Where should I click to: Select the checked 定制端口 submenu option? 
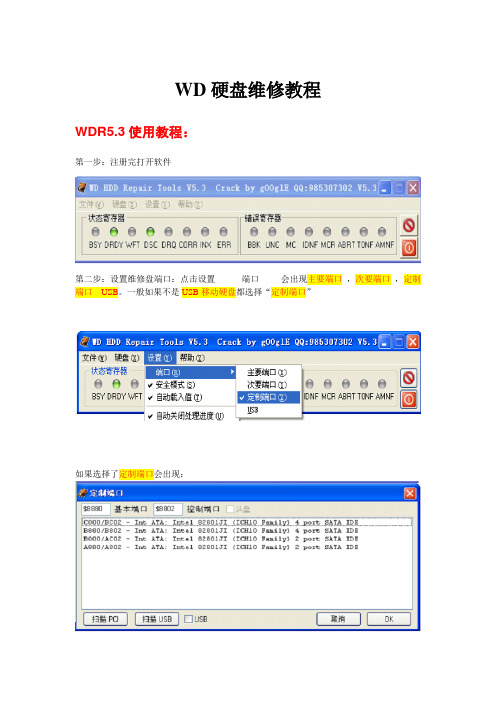pyautogui.click(x=269, y=397)
